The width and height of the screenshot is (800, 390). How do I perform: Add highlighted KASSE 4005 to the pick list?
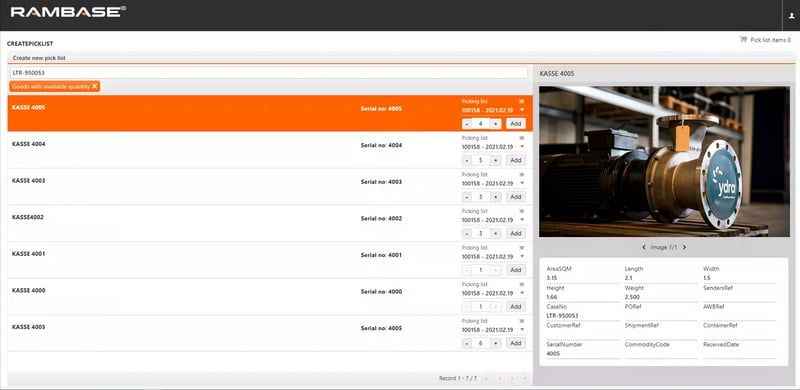tap(516, 124)
